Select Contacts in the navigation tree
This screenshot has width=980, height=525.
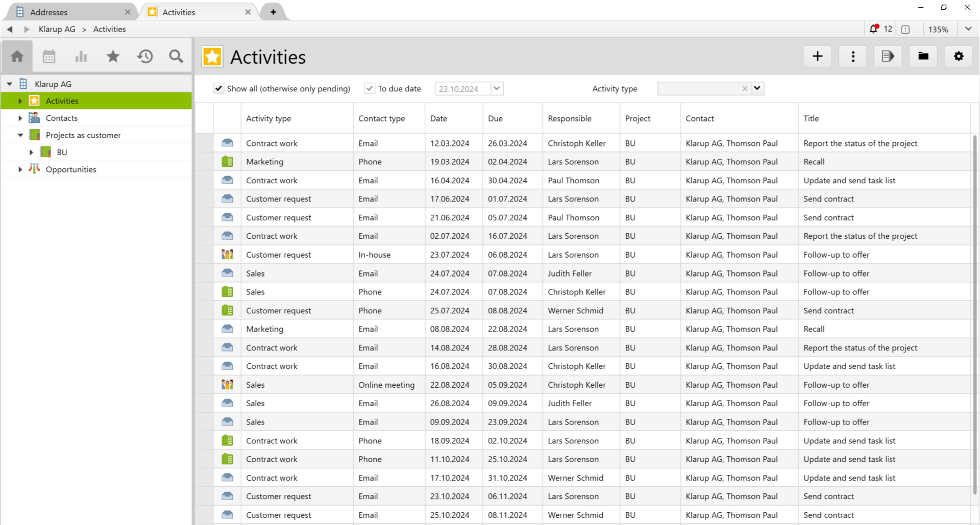click(62, 118)
